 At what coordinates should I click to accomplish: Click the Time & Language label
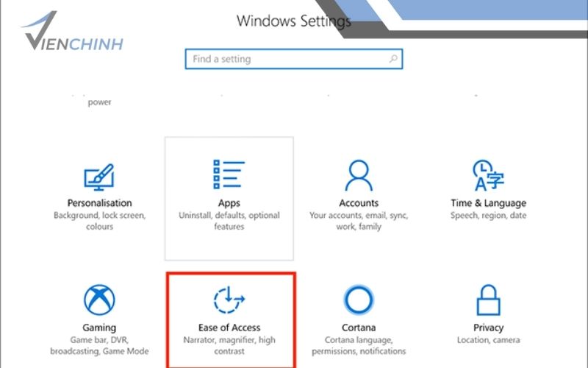click(488, 203)
